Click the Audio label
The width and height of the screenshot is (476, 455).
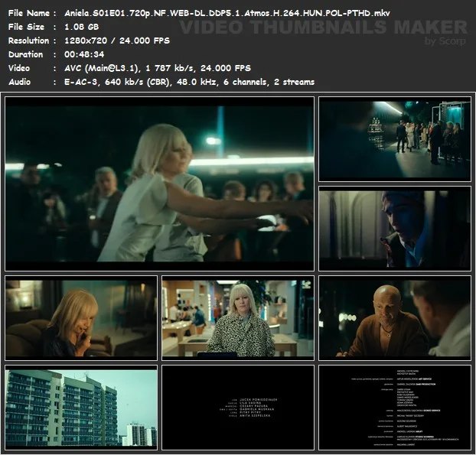19,82
